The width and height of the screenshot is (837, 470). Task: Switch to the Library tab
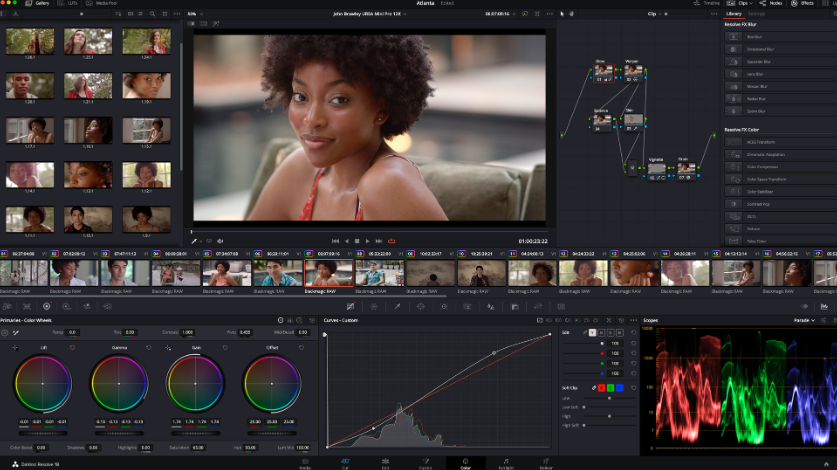[733, 14]
